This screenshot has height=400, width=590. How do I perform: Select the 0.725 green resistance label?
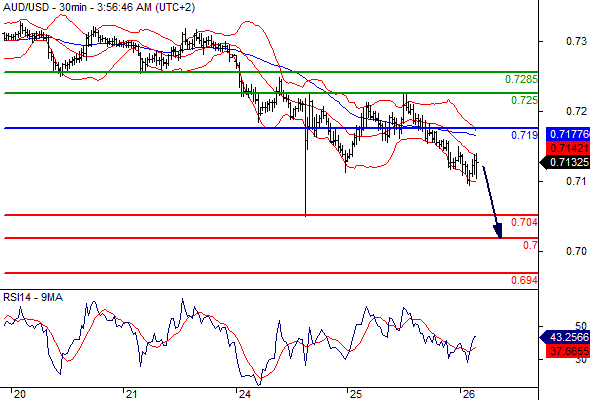click(524, 100)
